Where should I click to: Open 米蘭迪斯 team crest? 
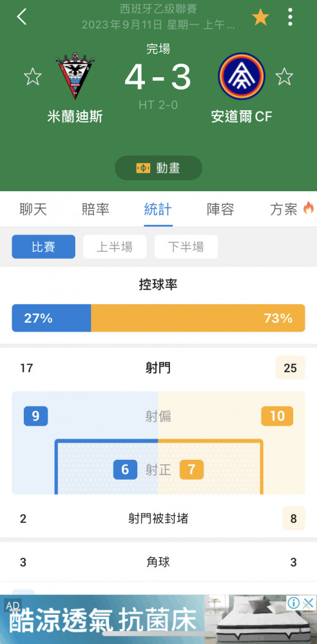75,75
